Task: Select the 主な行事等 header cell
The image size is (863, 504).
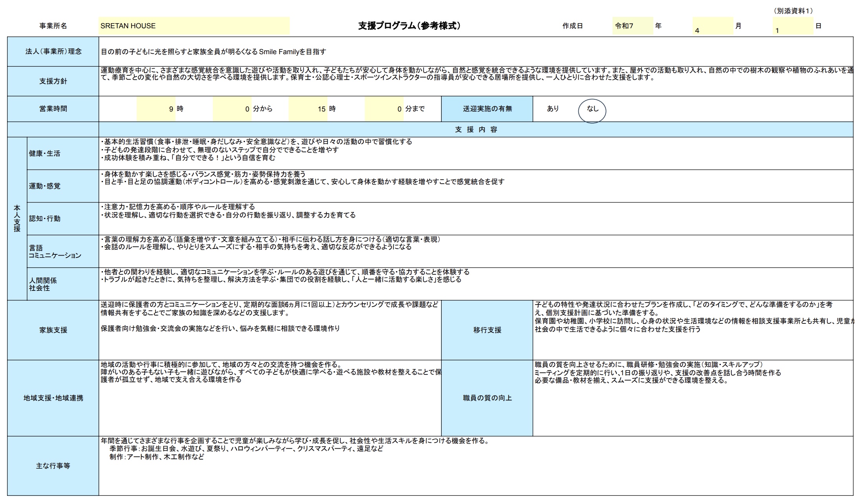Action: click(x=53, y=466)
